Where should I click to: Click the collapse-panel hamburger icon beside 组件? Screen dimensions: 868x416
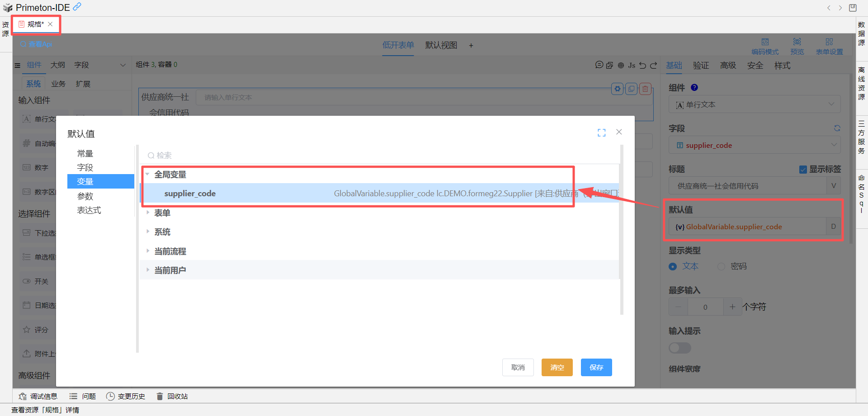pyautogui.click(x=18, y=66)
